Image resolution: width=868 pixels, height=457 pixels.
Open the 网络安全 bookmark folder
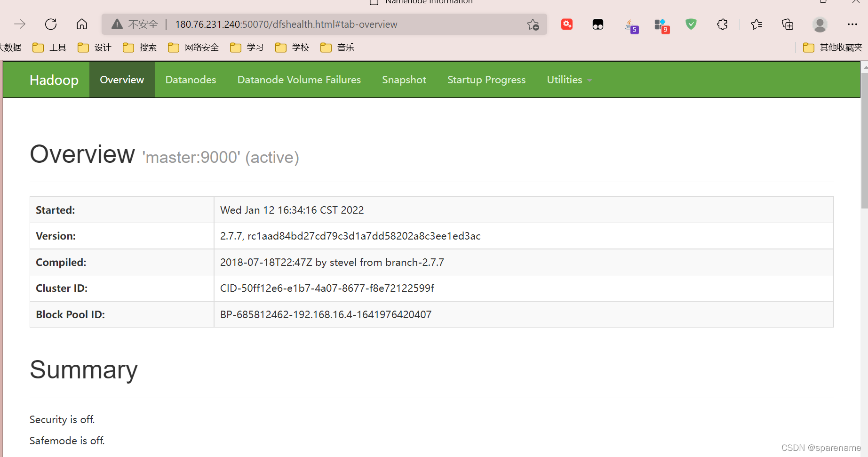pyautogui.click(x=193, y=48)
